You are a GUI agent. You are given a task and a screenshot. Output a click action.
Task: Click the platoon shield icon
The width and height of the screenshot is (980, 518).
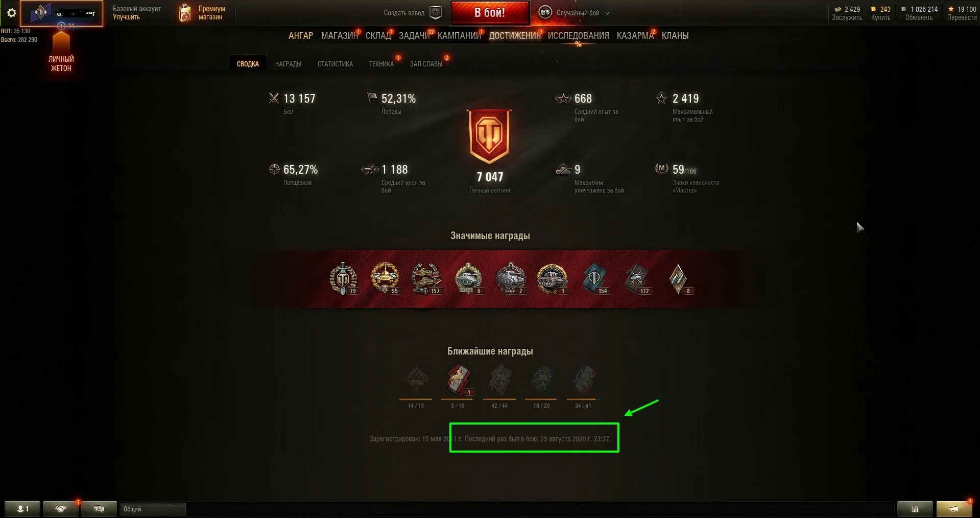coord(436,13)
